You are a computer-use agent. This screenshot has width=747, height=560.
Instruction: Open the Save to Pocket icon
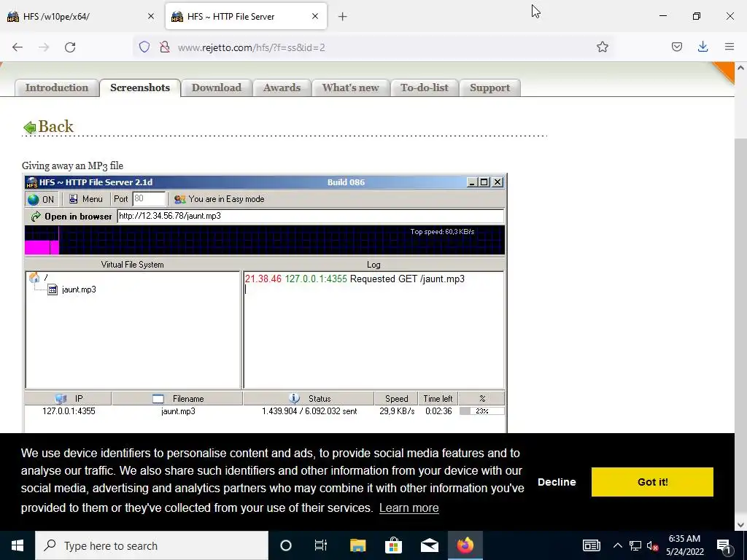point(676,47)
